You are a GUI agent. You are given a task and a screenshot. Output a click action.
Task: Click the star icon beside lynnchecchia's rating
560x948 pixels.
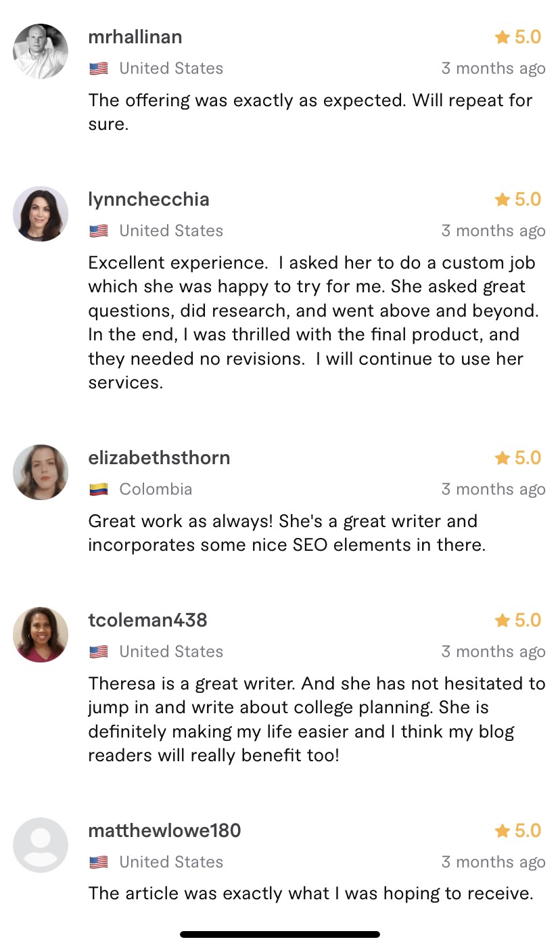(502, 200)
